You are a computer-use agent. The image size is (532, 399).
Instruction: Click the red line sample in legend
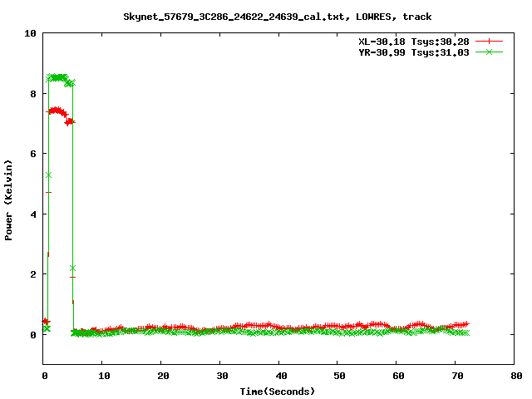(489, 42)
